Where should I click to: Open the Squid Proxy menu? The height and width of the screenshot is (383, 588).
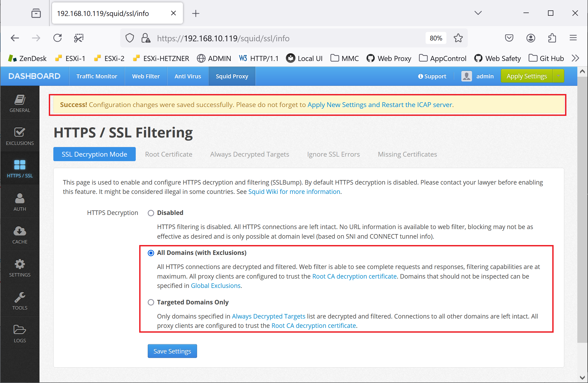pyautogui.click(x=232, y=76)
